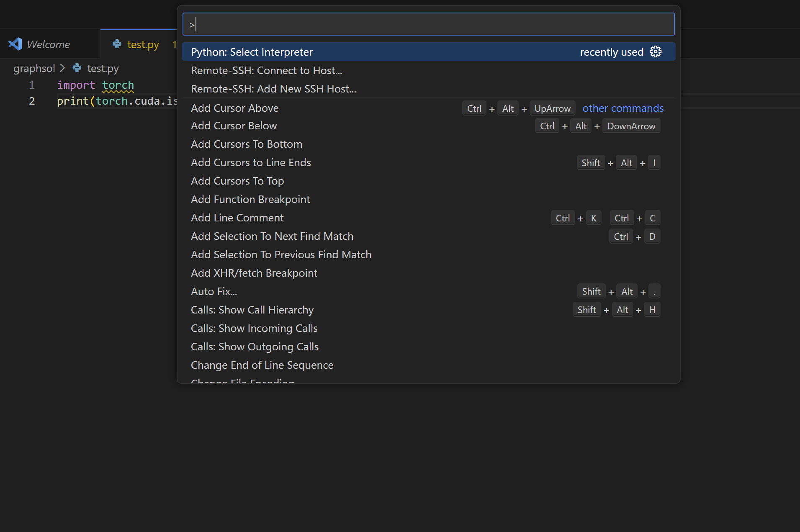Switch to the Welcome tab
Image resolution: width=800 pixels, height=532 pixels.
(x=48, y=44)
